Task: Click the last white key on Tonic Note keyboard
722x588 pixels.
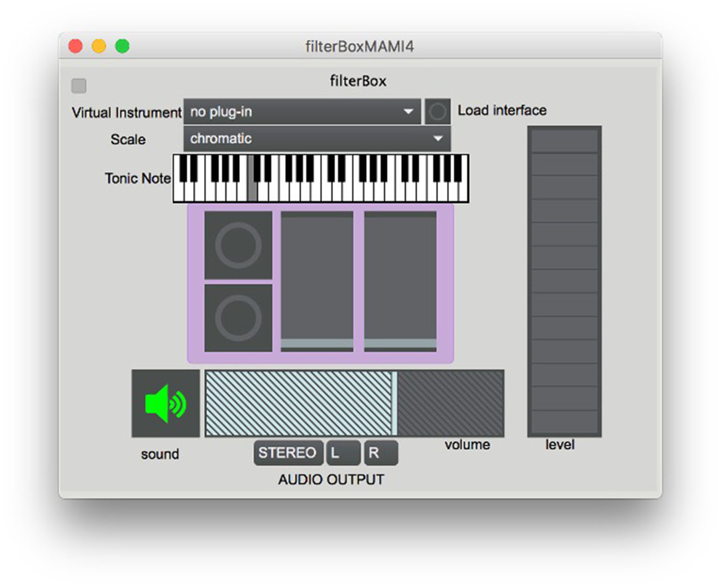Action: pyautogui.click(x=463, y=194)
